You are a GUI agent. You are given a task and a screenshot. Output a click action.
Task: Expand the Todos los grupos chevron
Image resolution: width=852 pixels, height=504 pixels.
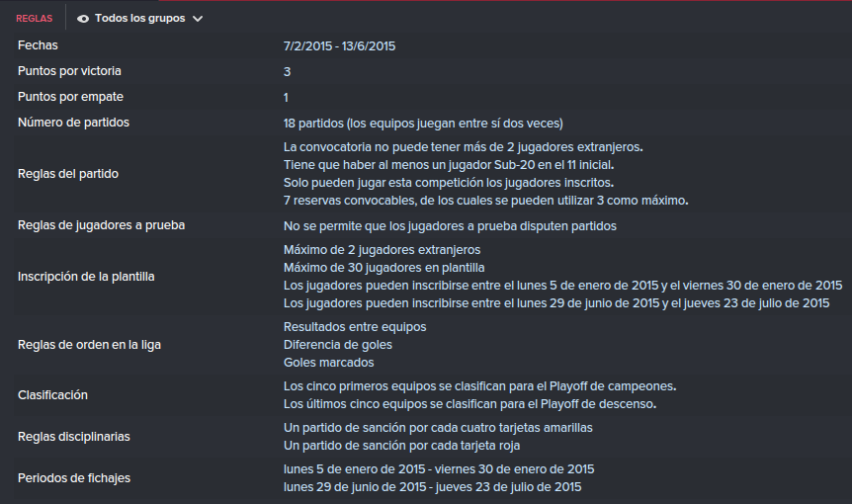click(198, 19)
